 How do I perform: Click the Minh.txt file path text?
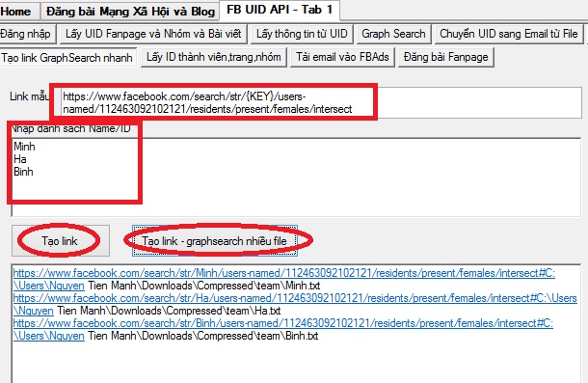(204, 286)
